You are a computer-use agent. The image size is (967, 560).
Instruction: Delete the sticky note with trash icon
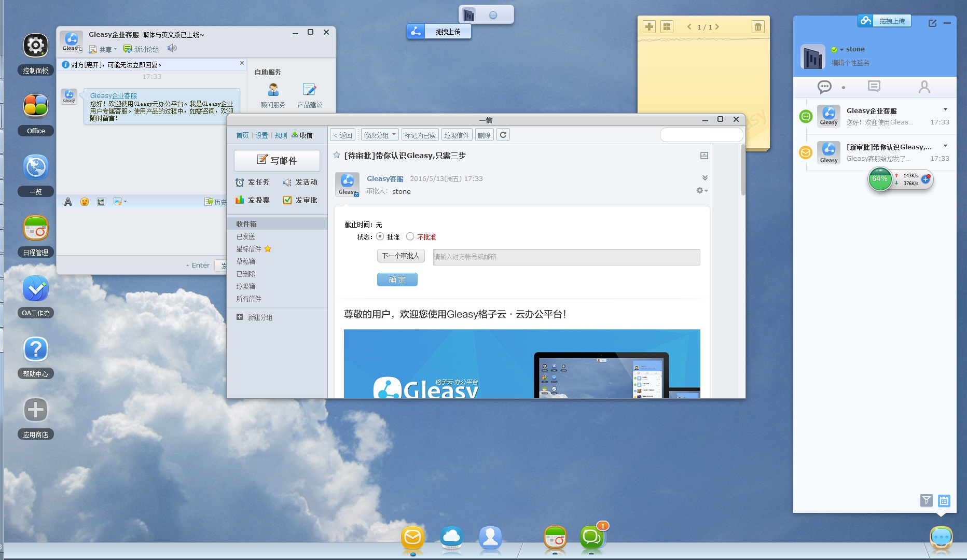point(758,27)
